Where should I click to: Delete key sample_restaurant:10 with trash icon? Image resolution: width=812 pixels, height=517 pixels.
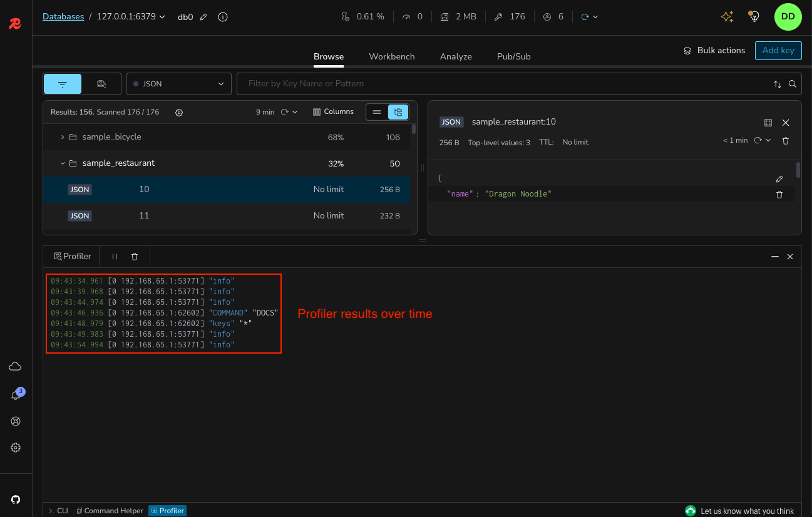click(x=786, y=141)
